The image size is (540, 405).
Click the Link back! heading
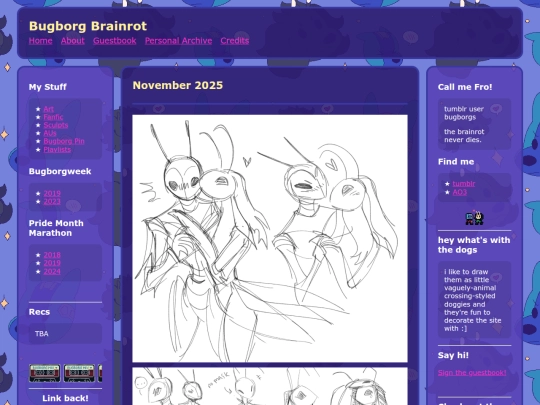pos(65,398)
